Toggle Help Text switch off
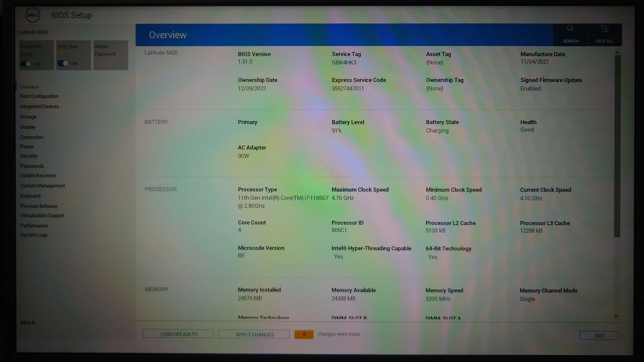This screenshot has height=362, width=644. pos(63,63)
